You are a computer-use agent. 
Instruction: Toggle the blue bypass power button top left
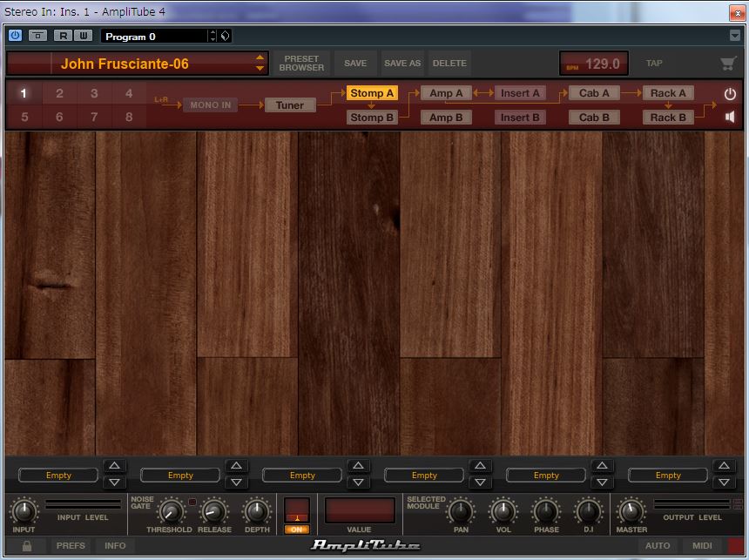pyautogui.click(x=15, y=35)
